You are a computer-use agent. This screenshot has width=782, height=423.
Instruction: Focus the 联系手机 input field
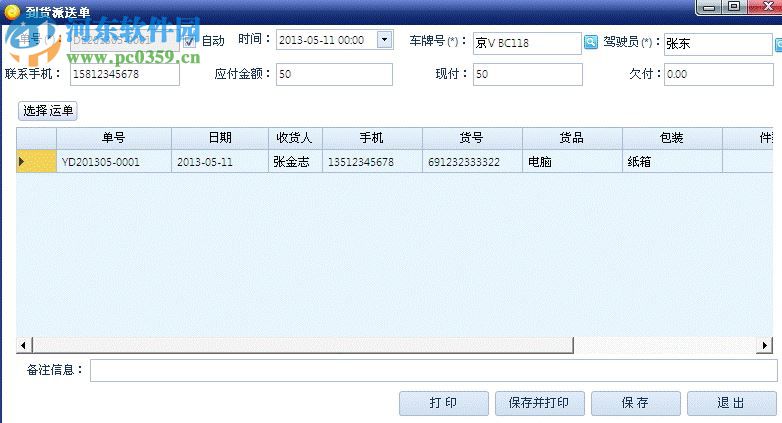(125, 74)
